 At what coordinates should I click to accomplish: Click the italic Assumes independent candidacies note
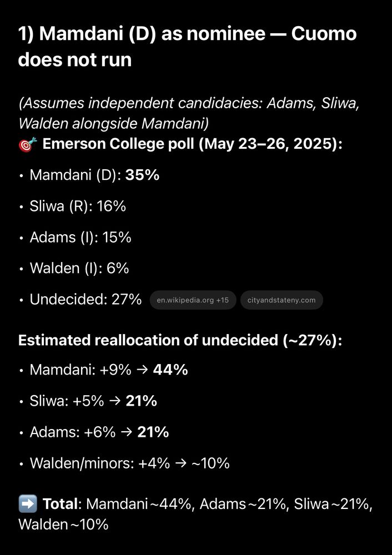pos(189,113)
